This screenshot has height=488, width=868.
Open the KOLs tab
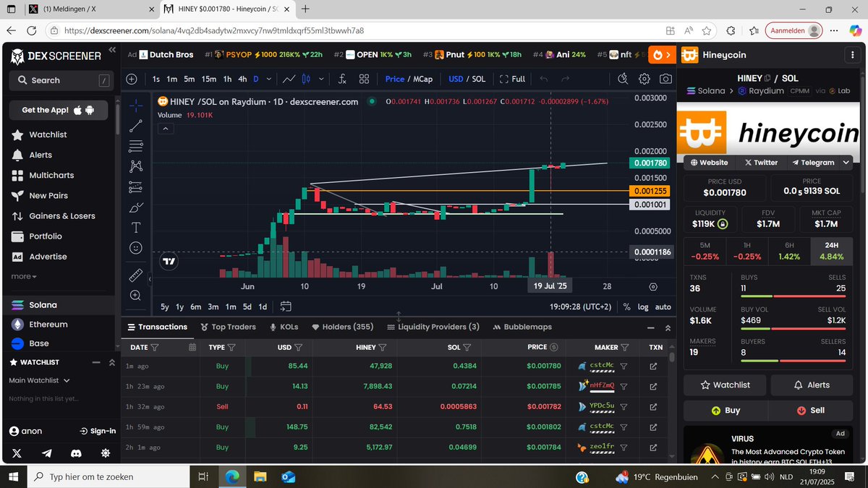point(284,327)
